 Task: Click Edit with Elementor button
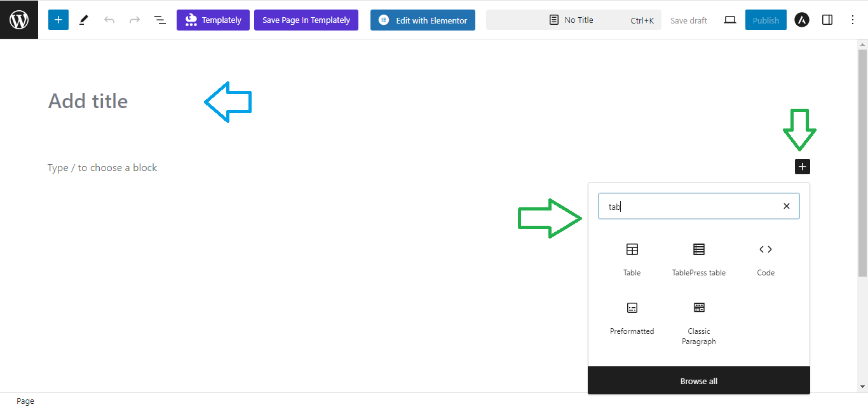pyautogui.click(x=423, y=20)
